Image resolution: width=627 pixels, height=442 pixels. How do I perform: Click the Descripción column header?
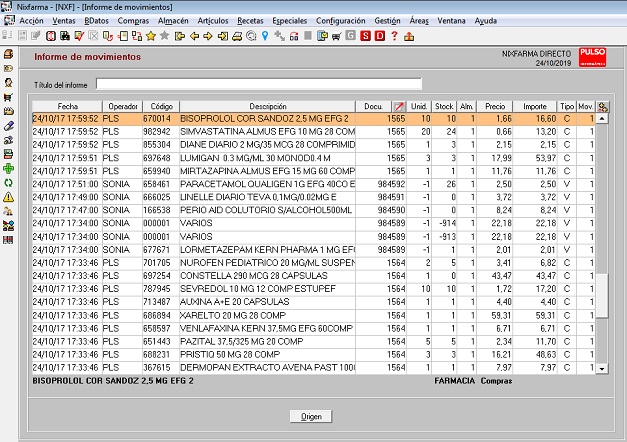pyautogui.click(x=268, y=106)
